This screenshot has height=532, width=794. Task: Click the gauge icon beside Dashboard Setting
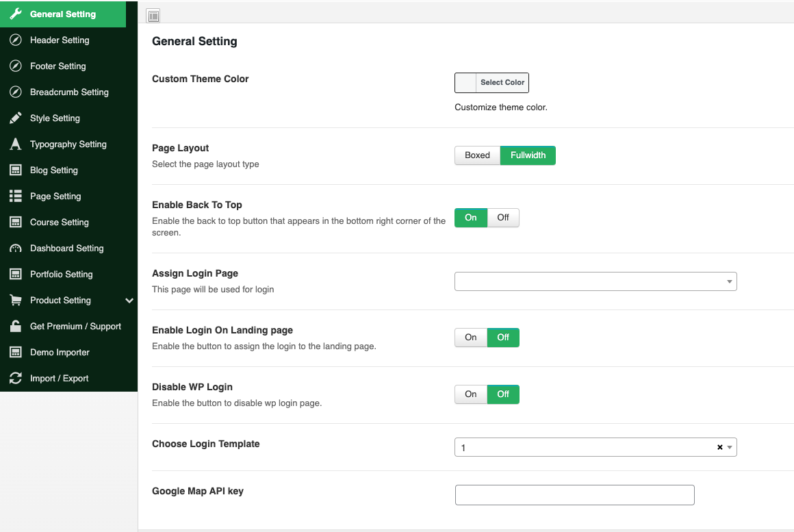(16, 249)
